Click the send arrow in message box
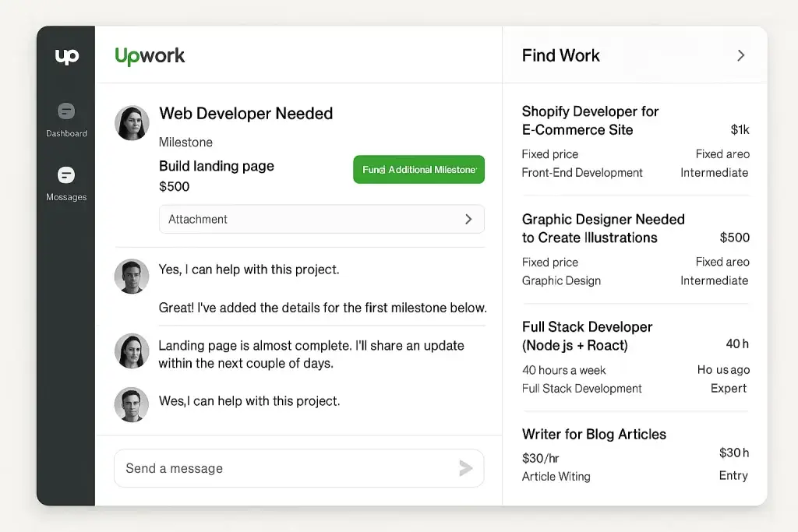 click(x=465, y=468)
